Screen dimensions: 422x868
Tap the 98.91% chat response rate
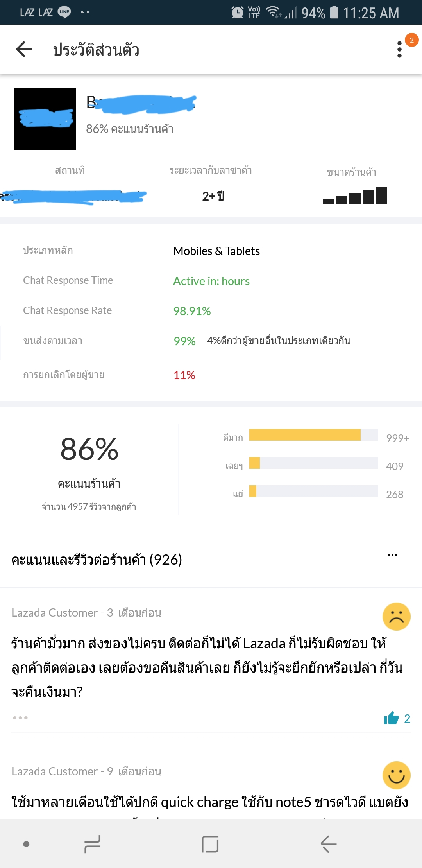192,311
